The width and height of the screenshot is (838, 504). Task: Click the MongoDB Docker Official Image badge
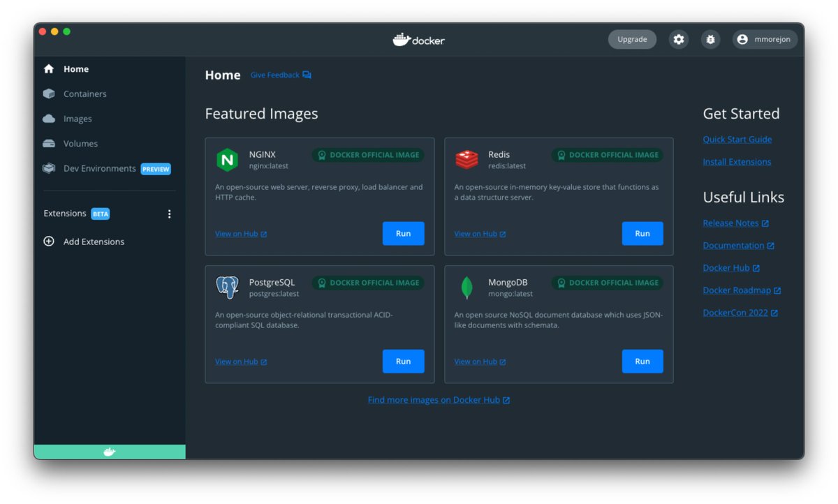608,283
